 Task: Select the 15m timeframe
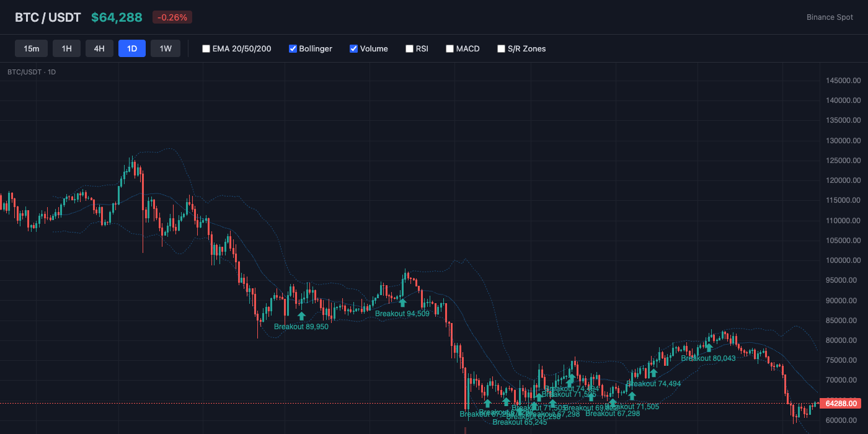(32, 48)
